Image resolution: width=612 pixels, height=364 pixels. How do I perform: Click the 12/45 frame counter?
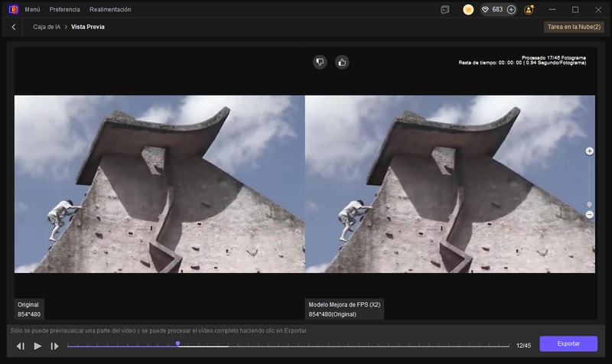tap(523, 346)
